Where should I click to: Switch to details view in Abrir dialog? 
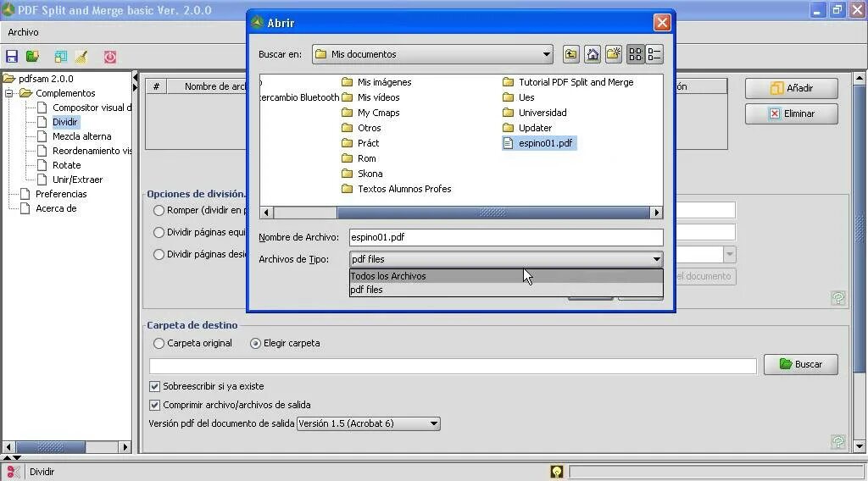(x=654, y=54)
